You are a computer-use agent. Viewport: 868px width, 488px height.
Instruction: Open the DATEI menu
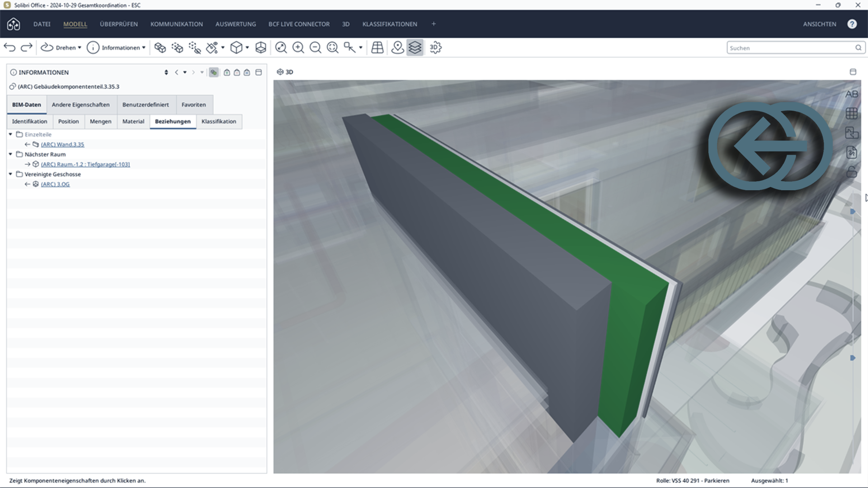[42, 24]
